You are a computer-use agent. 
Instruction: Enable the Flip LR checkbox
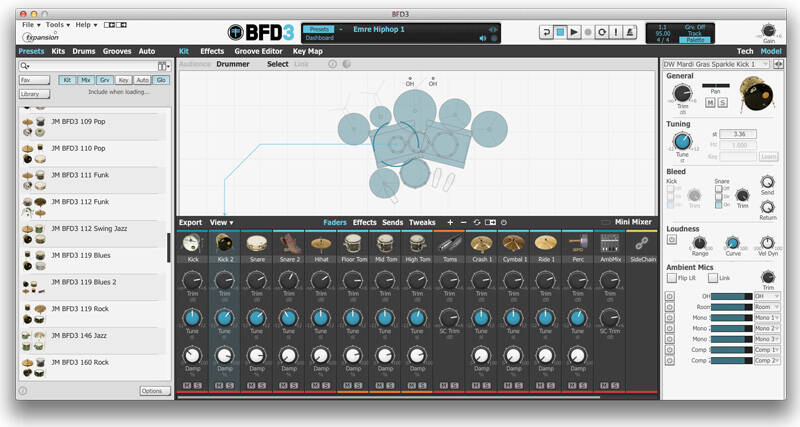[x=671, y=278]
